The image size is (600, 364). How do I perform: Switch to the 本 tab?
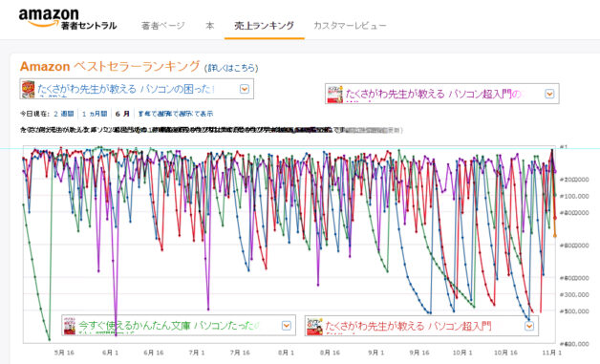209,26
